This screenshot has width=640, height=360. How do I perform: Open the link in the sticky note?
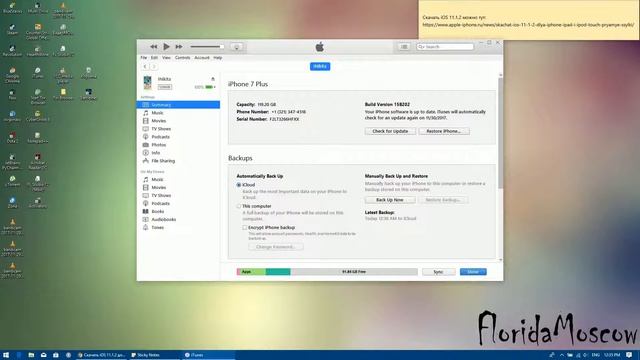[x=528, y=25]
